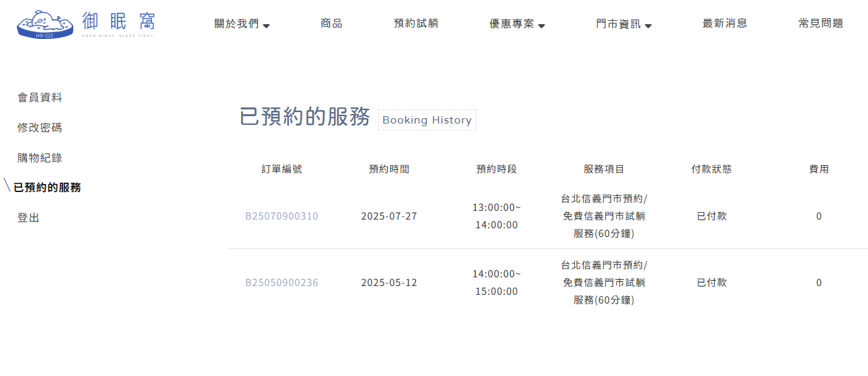Open the 商品 menu item
868x376 pixels.
tap(331, 23)
